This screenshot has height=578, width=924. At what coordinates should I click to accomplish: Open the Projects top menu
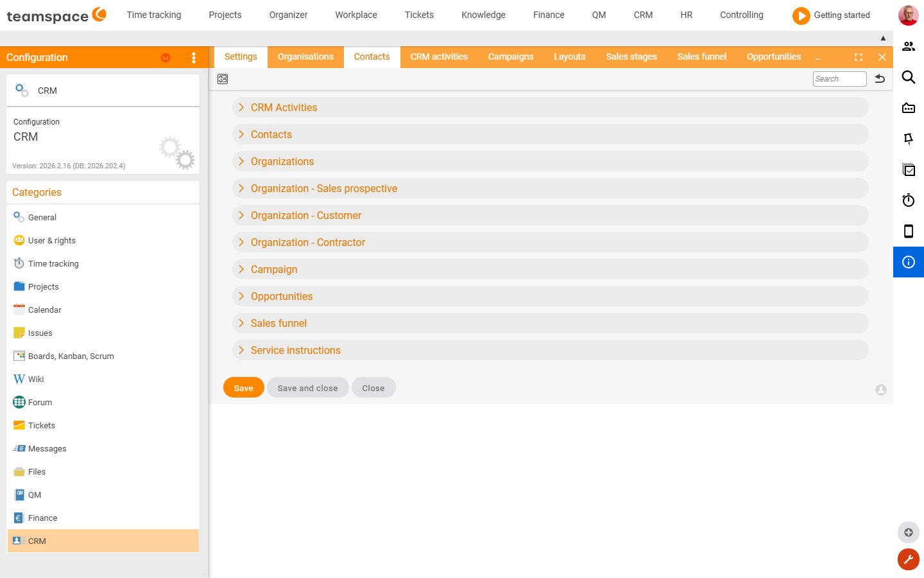[x=225, y=15]
